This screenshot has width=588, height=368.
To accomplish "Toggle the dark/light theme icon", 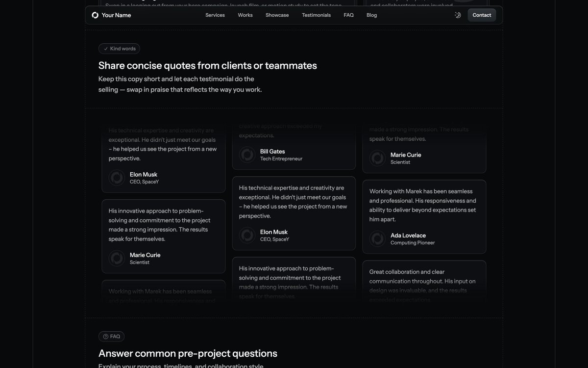I will 458,15.
